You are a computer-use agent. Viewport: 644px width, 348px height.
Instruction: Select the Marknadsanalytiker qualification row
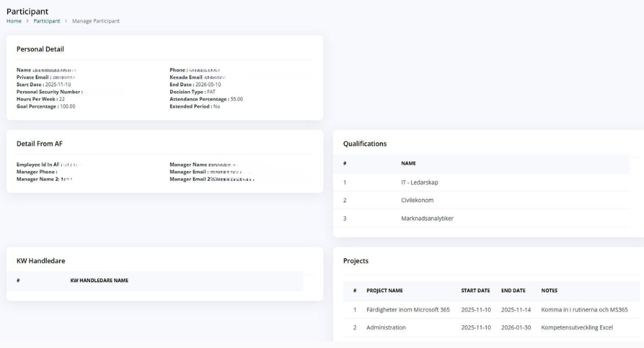tap(427, 219)
